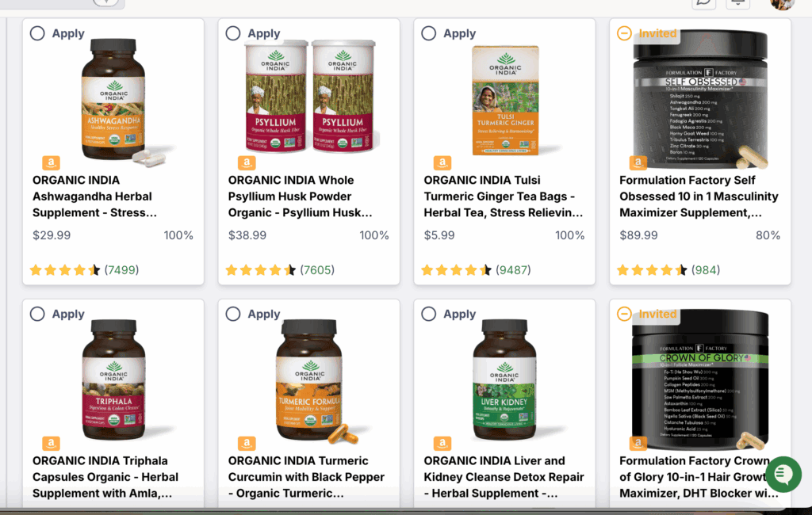This screenshot has height=515, width=812.
Task: Open Formulation Factory Self Obsessed product title
Action: point(699,196)
